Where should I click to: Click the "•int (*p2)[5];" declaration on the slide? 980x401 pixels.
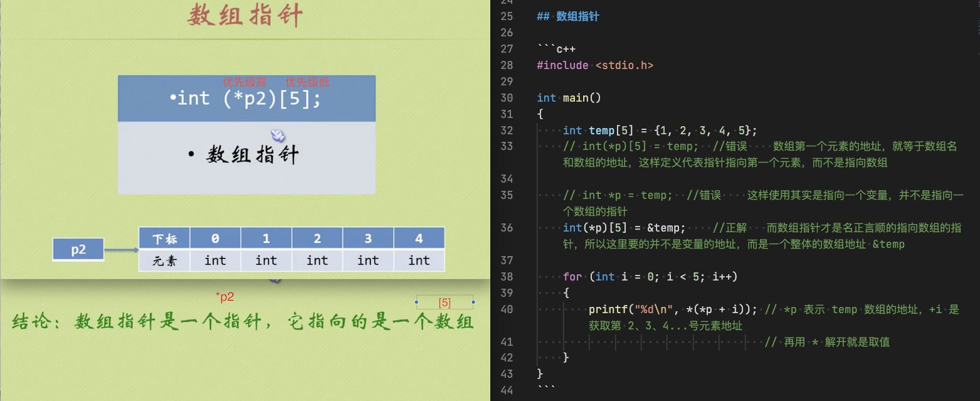point(245,99)
